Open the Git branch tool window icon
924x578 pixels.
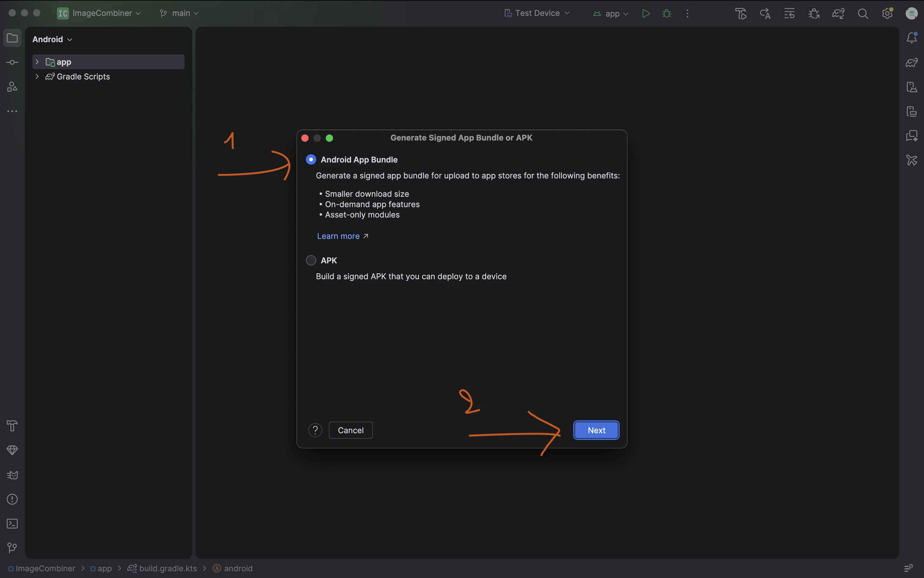[12, 548]
